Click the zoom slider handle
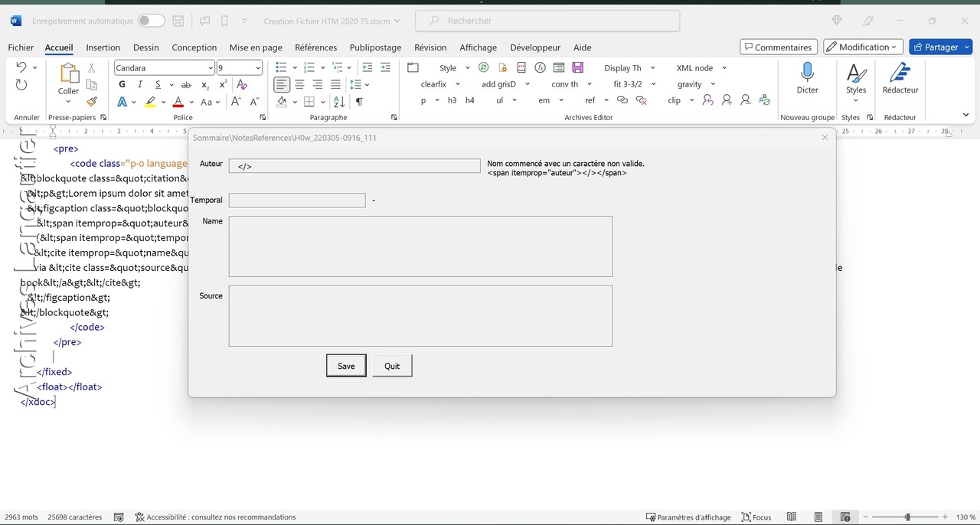This screenshot has height=525, width=980. [x=908, y=517]
